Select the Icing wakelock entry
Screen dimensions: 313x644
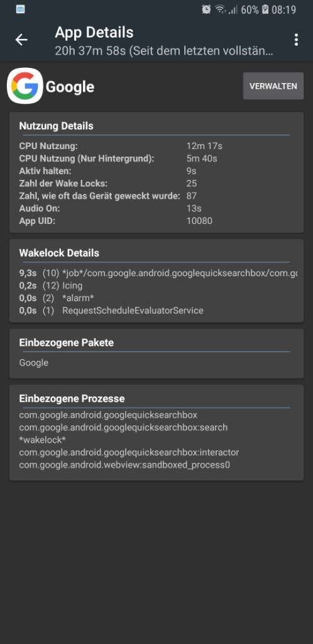(x=51, y=286)
